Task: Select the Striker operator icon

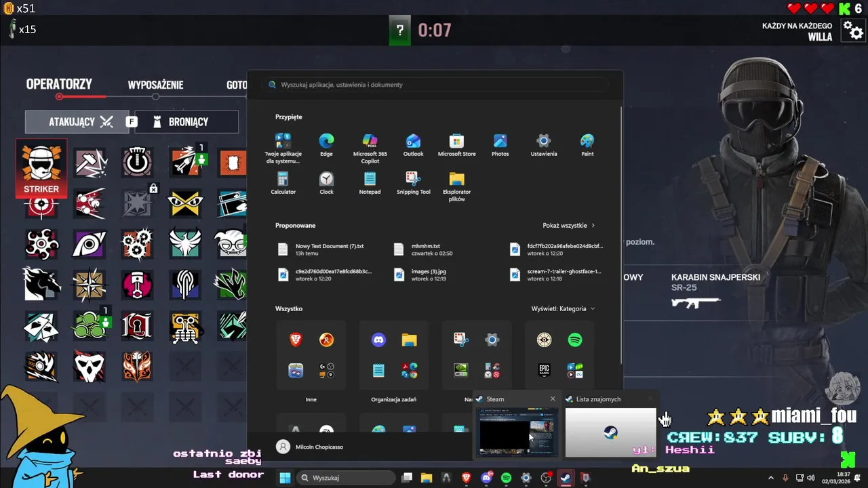Action: point(41,169)
